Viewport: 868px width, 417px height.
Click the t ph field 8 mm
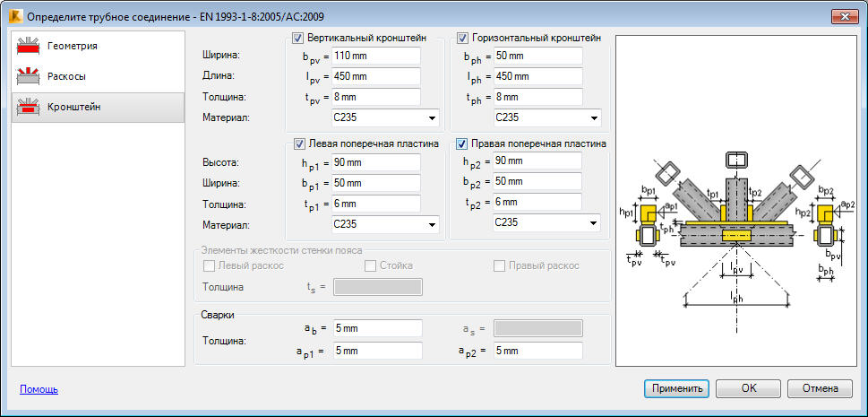click(x=538, y=97)
